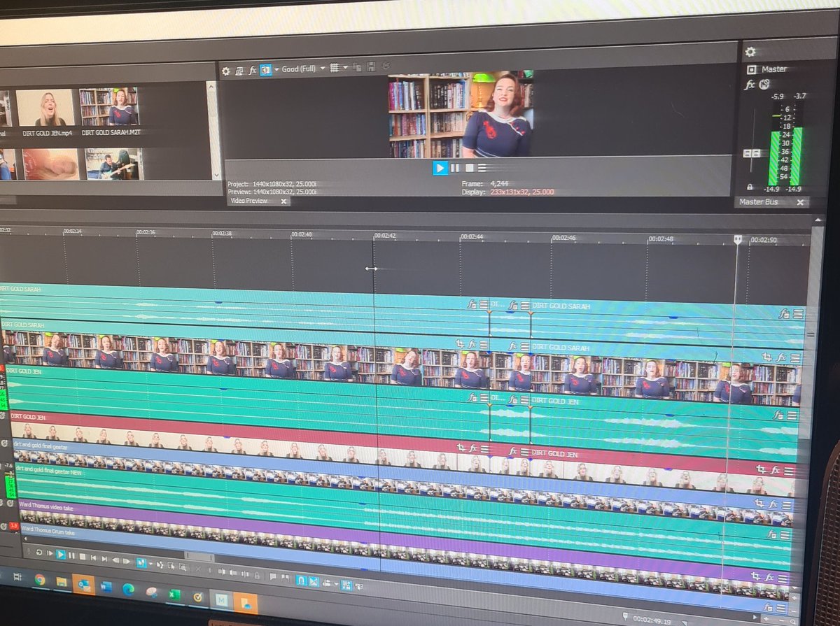Go to start in timeline transport
This screenshot has height=626, width=840.
[x=93, y=557]
